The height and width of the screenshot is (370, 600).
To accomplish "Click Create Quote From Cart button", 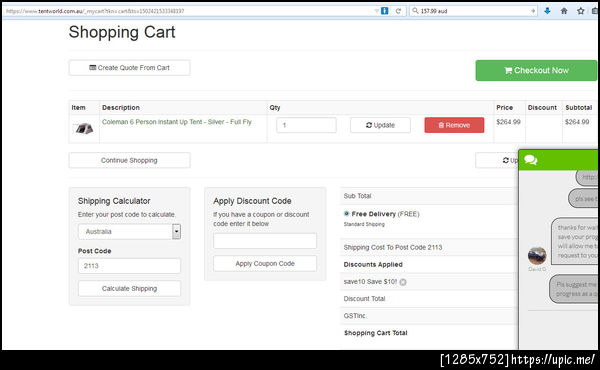I will [x=129, y=68].
